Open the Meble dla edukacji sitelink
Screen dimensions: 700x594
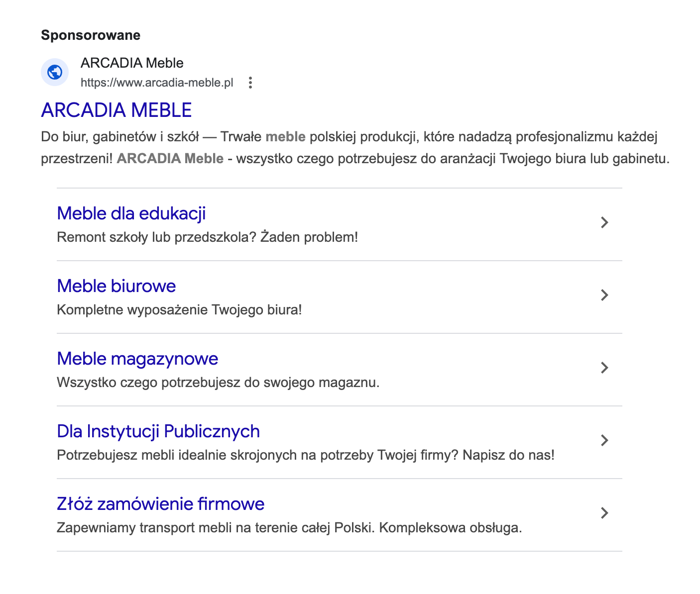131,213
